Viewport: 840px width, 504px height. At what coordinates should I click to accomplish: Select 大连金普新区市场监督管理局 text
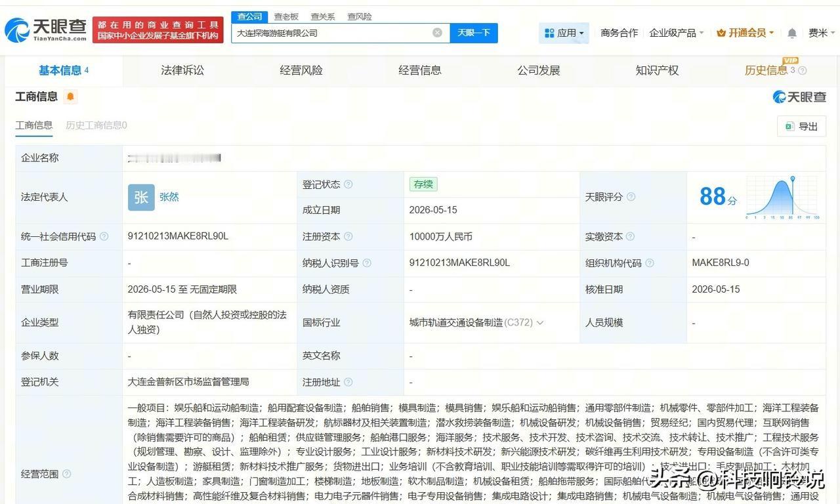click(x=188, y=382)
